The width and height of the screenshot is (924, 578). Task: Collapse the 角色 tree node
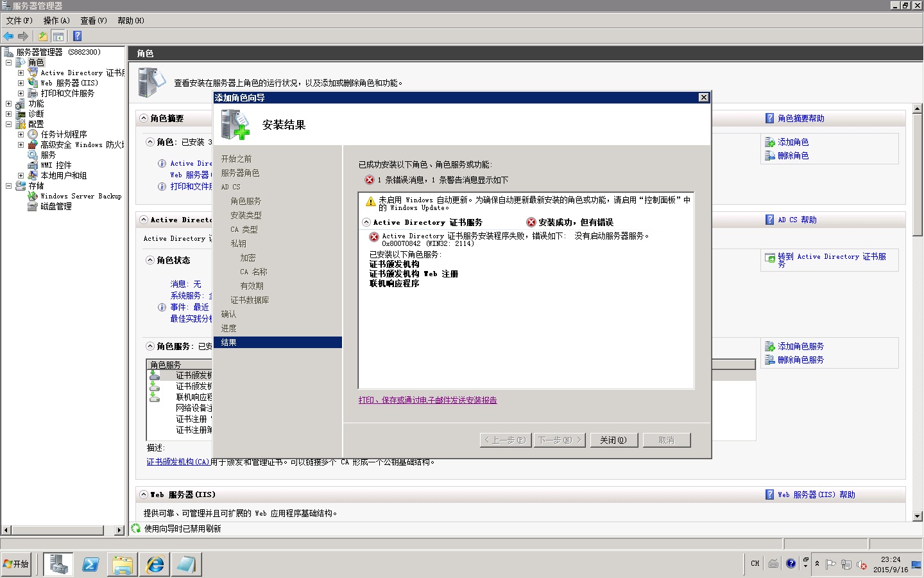[x=8, y=62]
